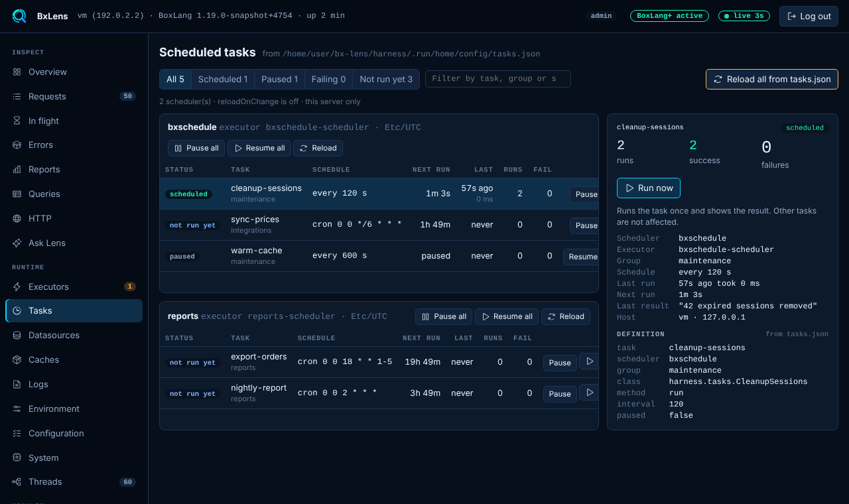This screenshot has width=849, height=504.
Task: Select the Not run yet 3 tab
Action: pos(386,79)
